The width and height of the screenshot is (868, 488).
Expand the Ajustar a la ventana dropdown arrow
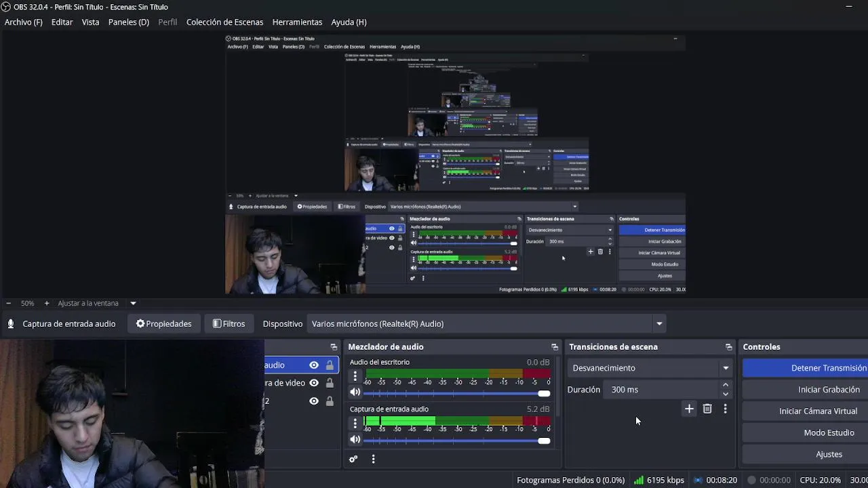point(133,303)
